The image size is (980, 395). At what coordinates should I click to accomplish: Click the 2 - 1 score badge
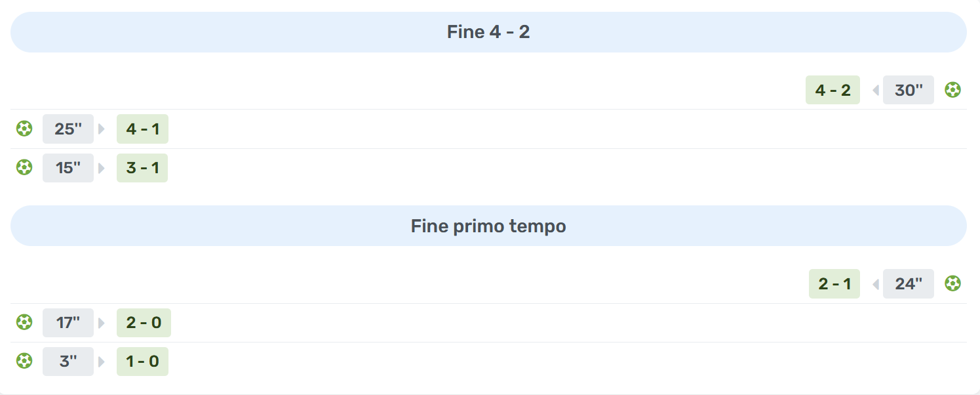click(834, 283)
